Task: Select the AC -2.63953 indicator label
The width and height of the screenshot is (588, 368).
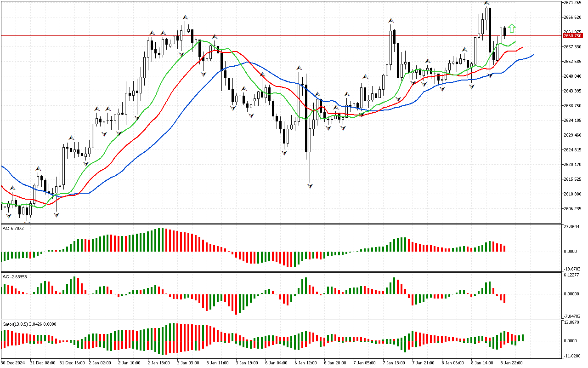Action: tap(15, 276)
